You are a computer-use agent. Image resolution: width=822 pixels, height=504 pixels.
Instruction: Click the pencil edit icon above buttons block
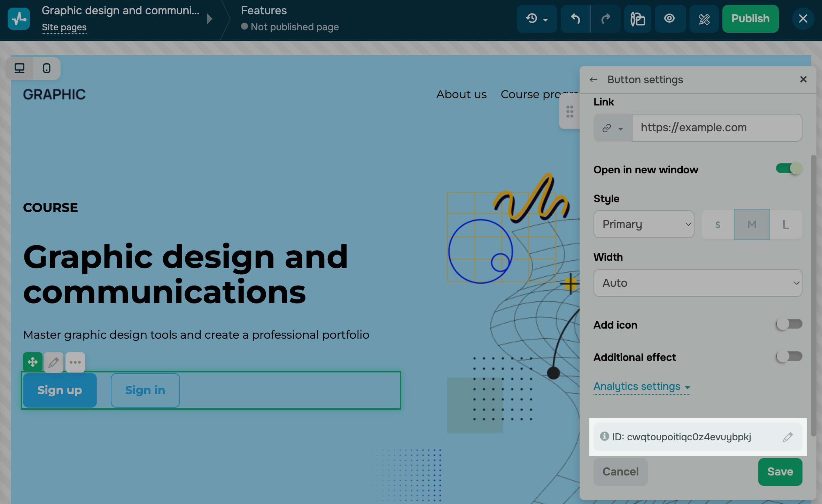(x=53, y=363)
